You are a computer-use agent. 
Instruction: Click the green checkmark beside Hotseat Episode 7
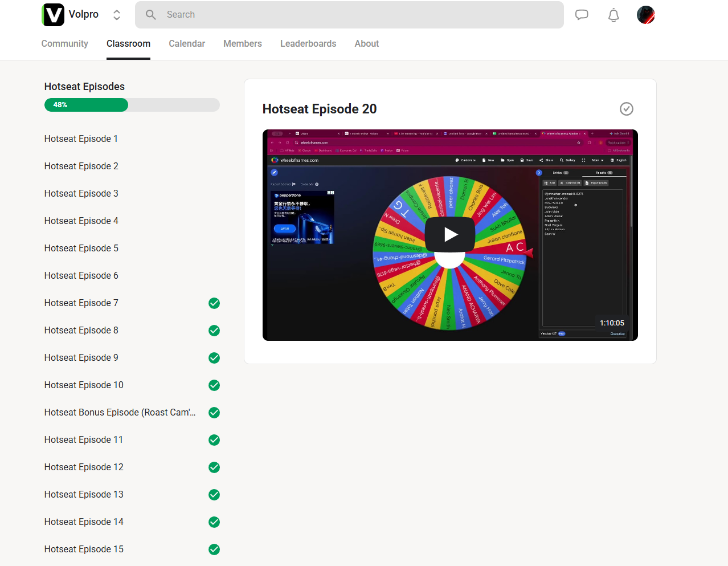tap(214, 303)
